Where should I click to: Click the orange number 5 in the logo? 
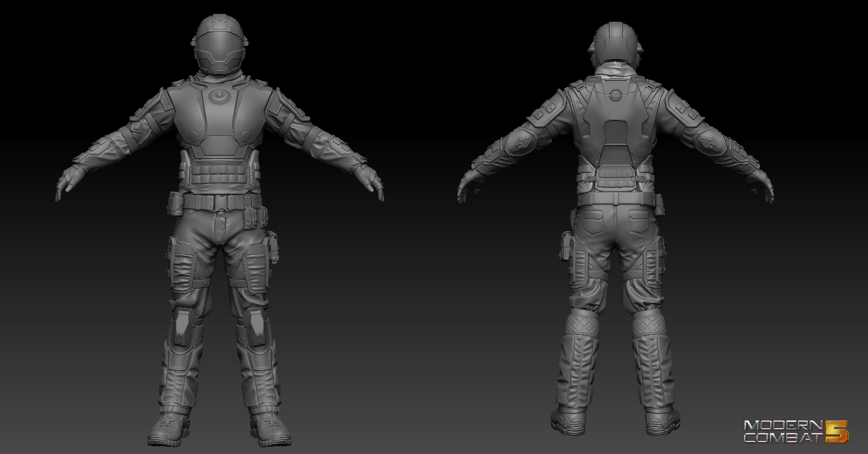[x=837, y=431]
